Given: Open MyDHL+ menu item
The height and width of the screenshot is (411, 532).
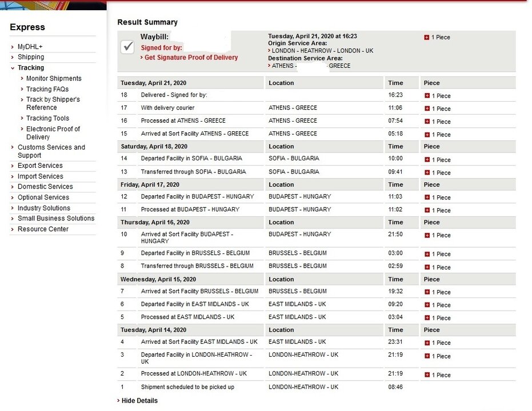Looking at the screenshot, I should click(30, 47).
